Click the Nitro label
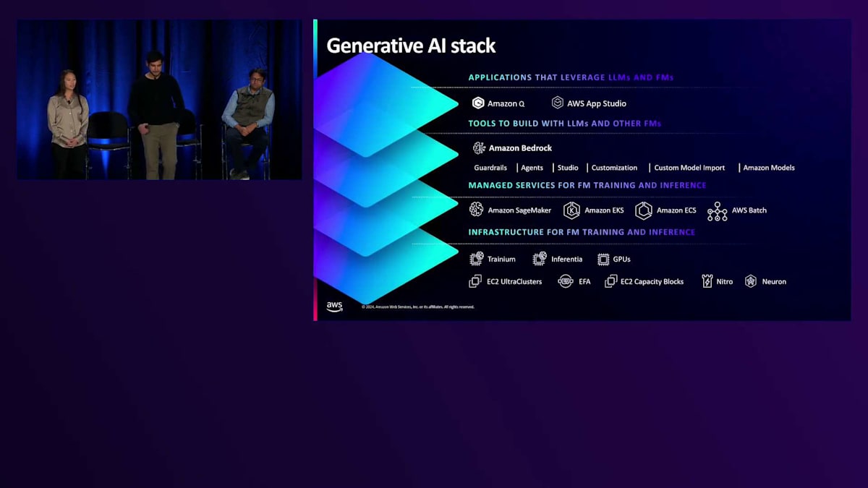The height and width of the screenshot is (488, 868). pos(725,281)
